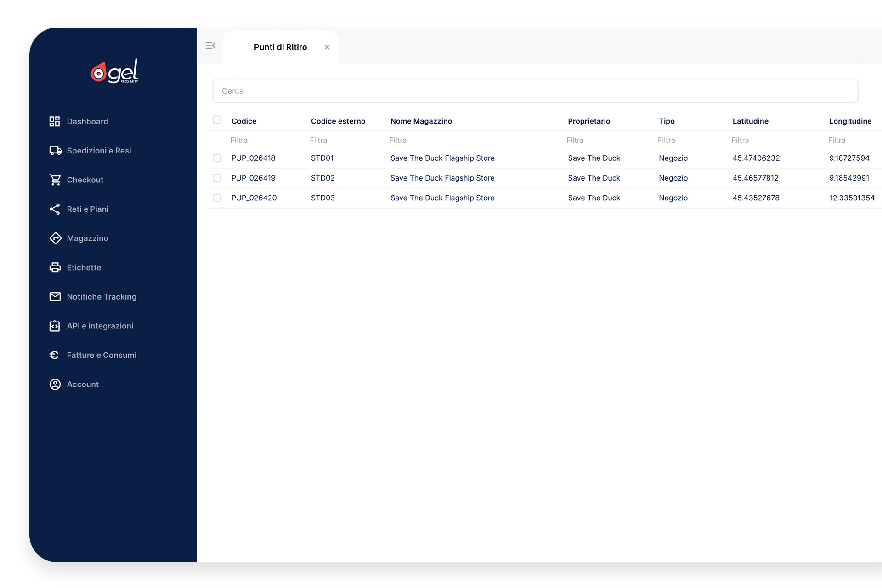Check the row for PUP_026418

(217, 158)
